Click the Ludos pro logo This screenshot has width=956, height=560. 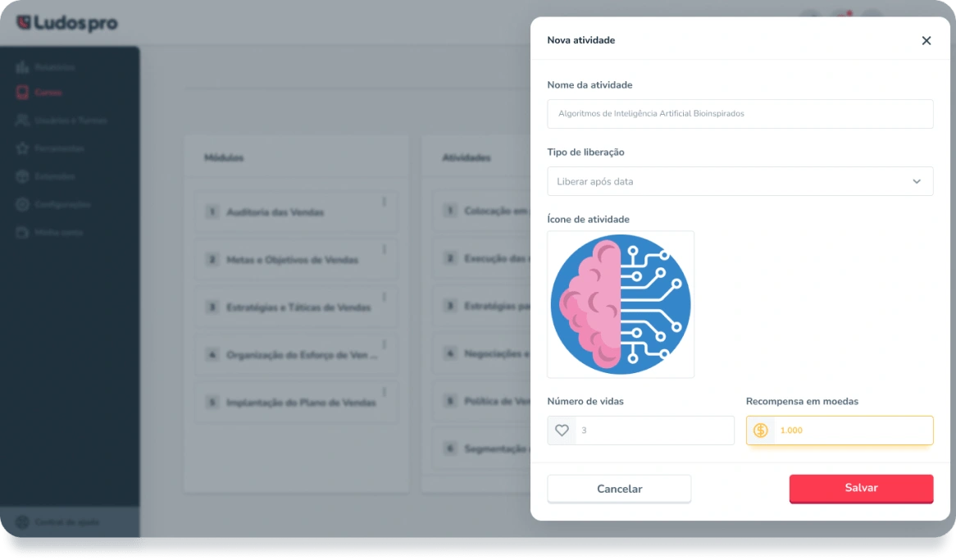pyautogui.click(x=67, y=23)
